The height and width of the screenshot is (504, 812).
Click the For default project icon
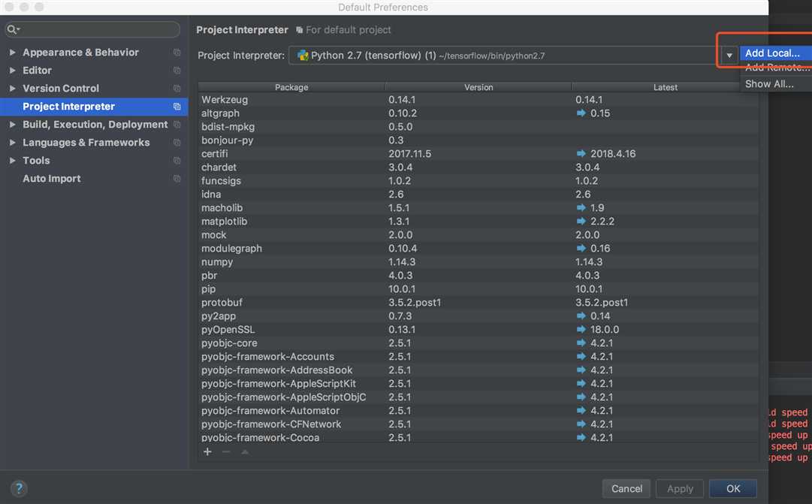pyautogui.click(x=299, y=30)
